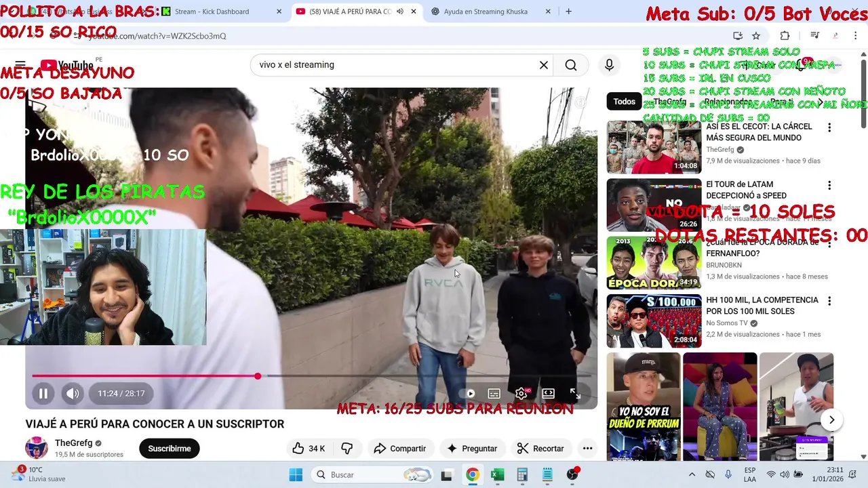This screenshot has width=868, height=488.
Task: Enter fullscreen video mode
Action: [575, 393]
